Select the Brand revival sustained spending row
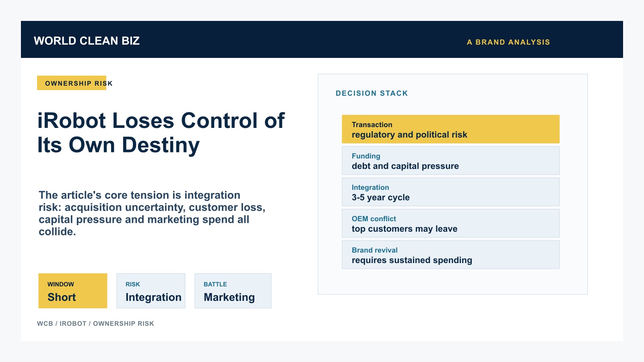This screenshot has height=362, width=644. click(x=451, y=255)
